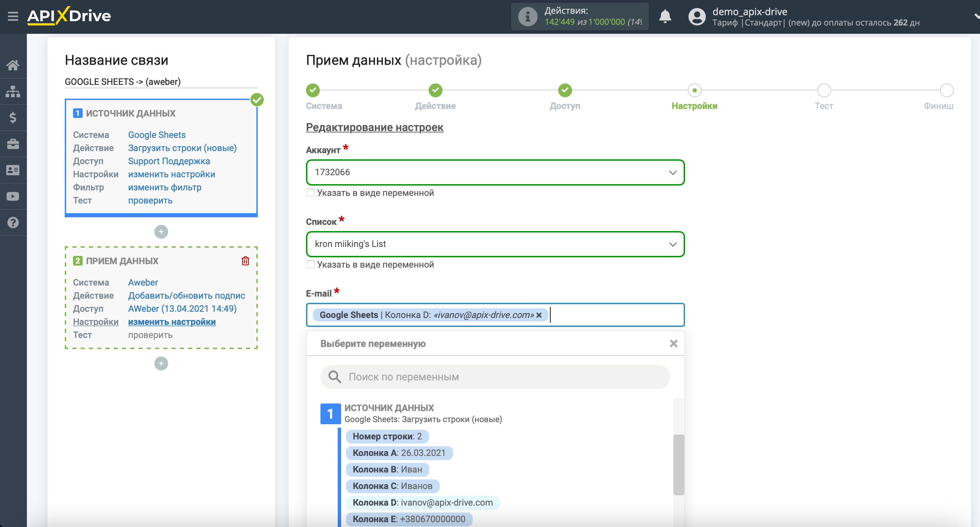Click the variable search magnifier icon
Screen dimensions: 980x527
334,377
